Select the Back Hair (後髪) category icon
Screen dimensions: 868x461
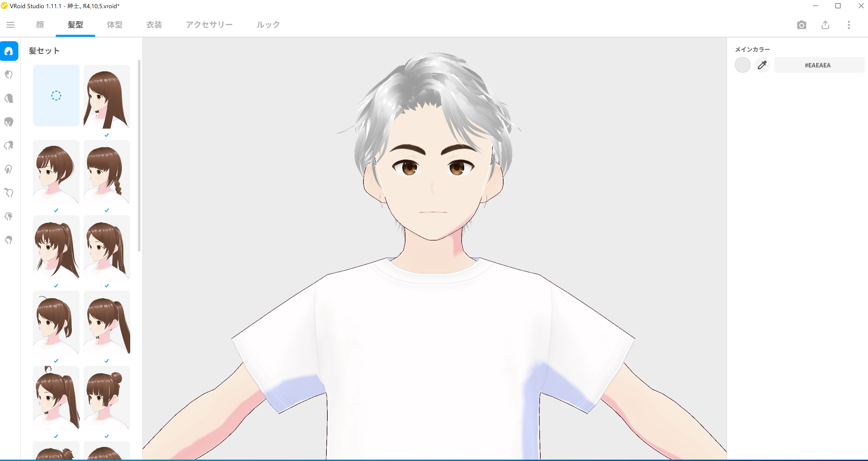tap(9, 98)
